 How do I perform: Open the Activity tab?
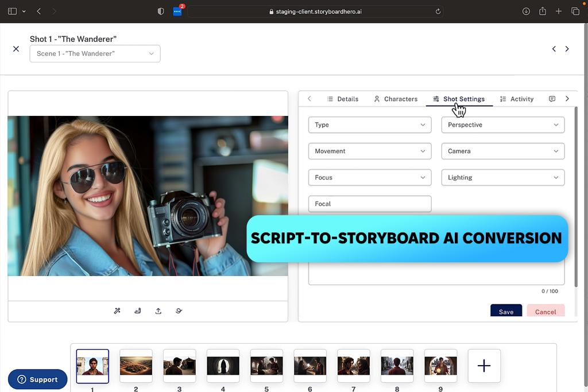pos(516,99)
